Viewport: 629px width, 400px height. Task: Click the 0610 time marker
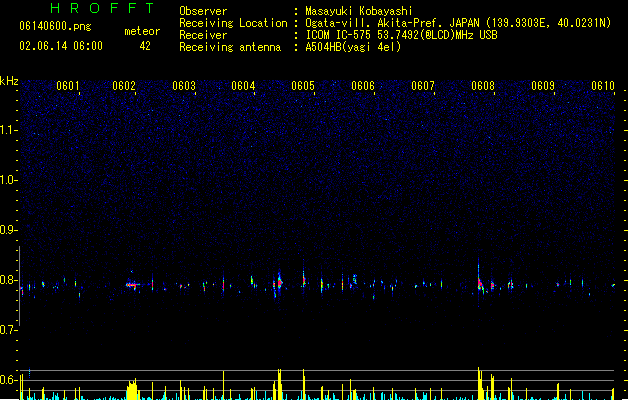[603, 86]
